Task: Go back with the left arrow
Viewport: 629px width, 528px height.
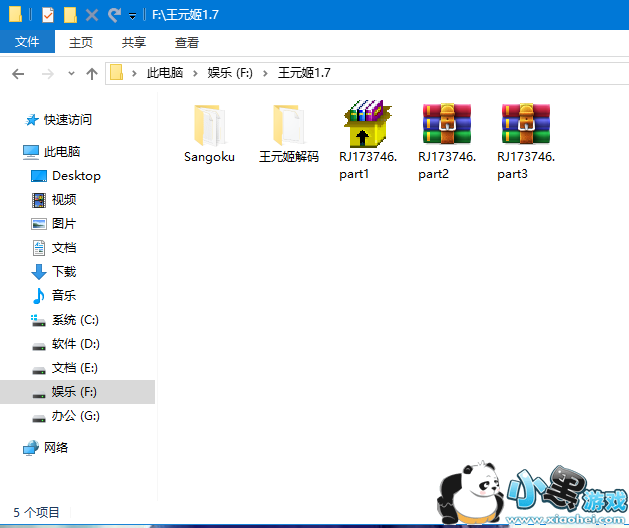Action: click(18, 74)
